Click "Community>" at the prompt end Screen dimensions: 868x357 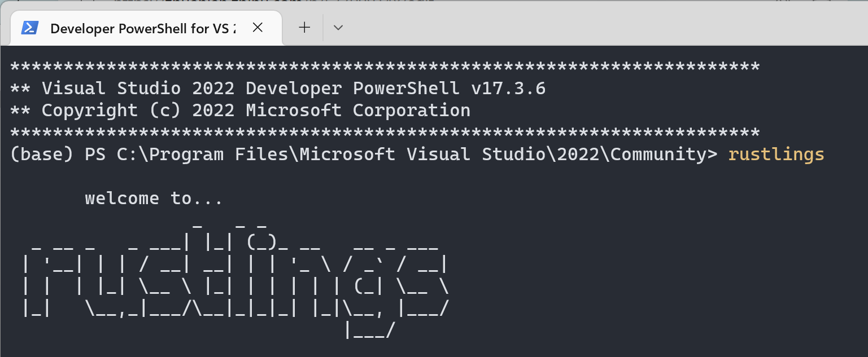pyautogui.click(x=664, y=155)
